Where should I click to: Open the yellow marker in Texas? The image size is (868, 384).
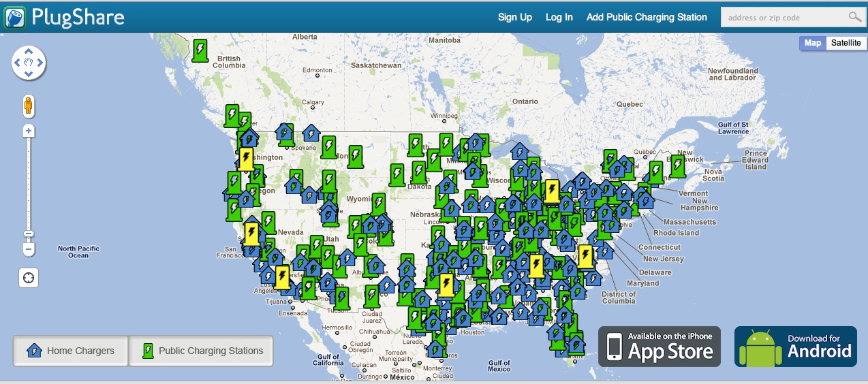(446, 285)
